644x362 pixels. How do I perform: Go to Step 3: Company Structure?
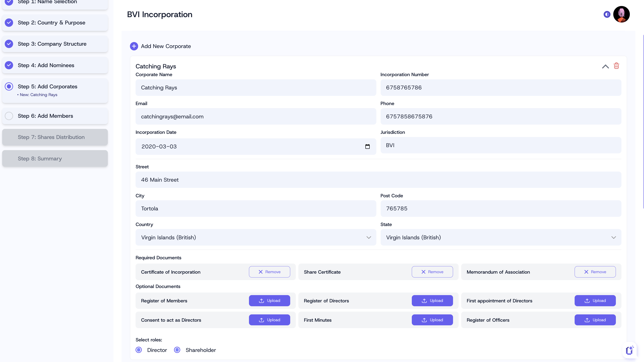pyautogui.click(x=52, y=44)
